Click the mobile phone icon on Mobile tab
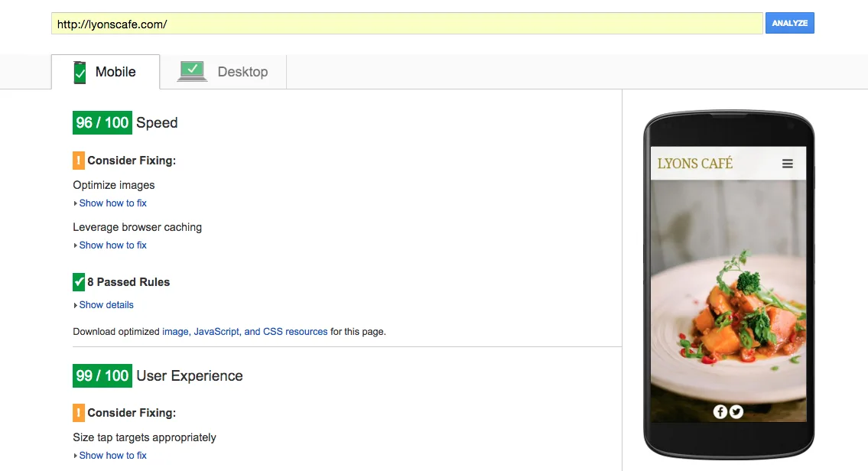Viewport: 868px width, 471px height. 80,73
